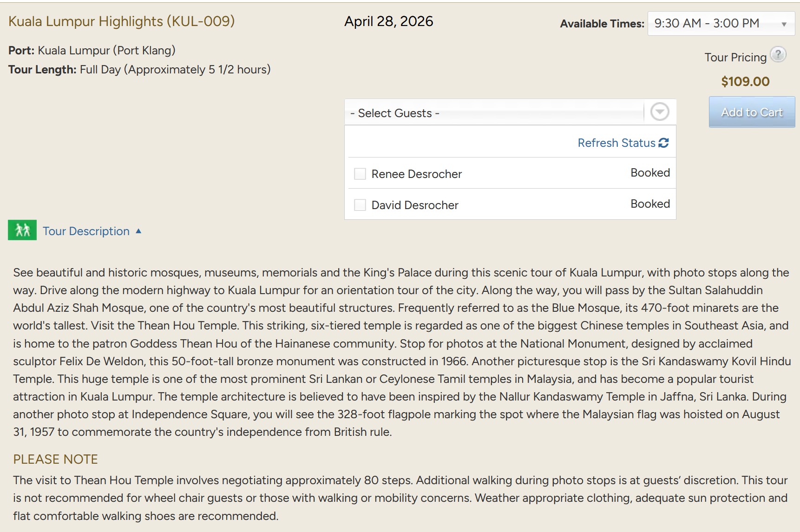Screen dimensions: 800x532
Task: Collapse the section using the Tour Description triangle
Action: click(x=138, y=231)
